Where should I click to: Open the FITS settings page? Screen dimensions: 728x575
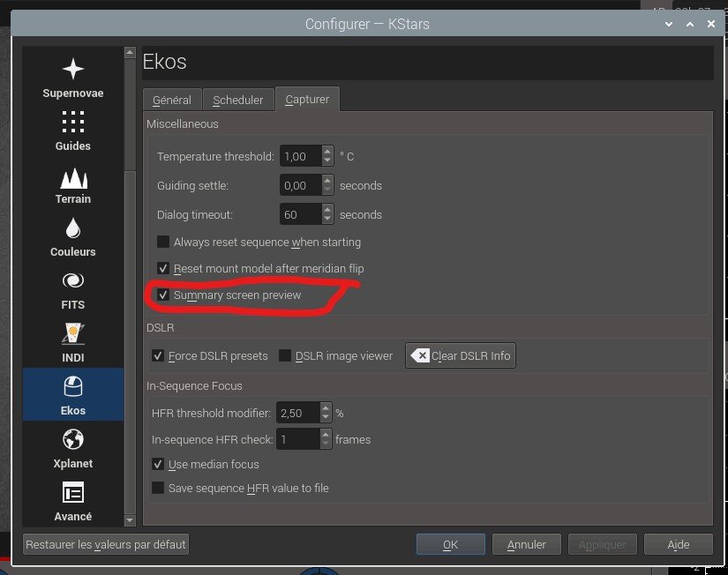point(73,290)
